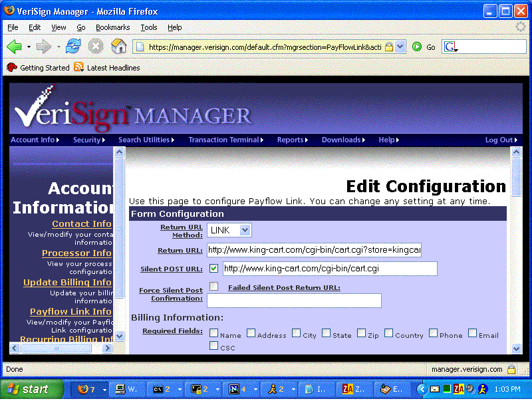Viewport: 532px width, 409px height.
Task: Reload the page with the Reload icon
Action: point(73,46)
